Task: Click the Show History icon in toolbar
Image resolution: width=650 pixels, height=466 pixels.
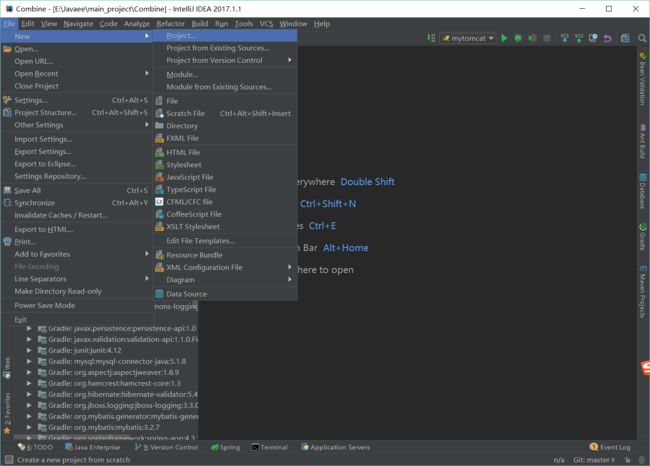Action: (x=593, y=38)
